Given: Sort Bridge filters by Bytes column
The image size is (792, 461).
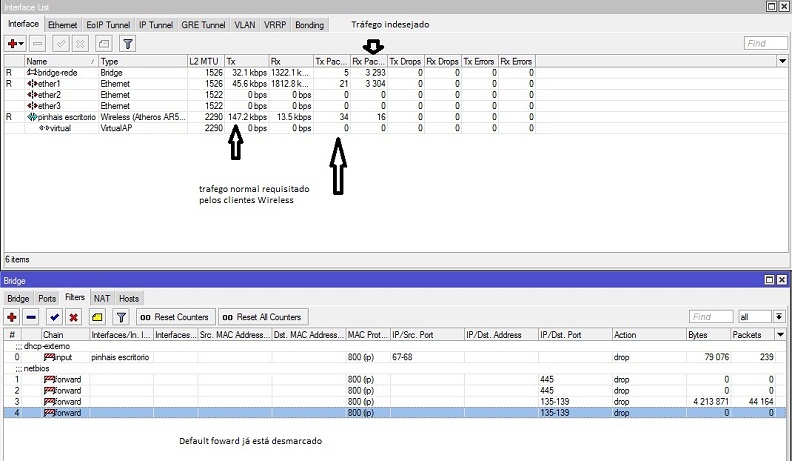Looking at the screenshot, I should (708, 334).
